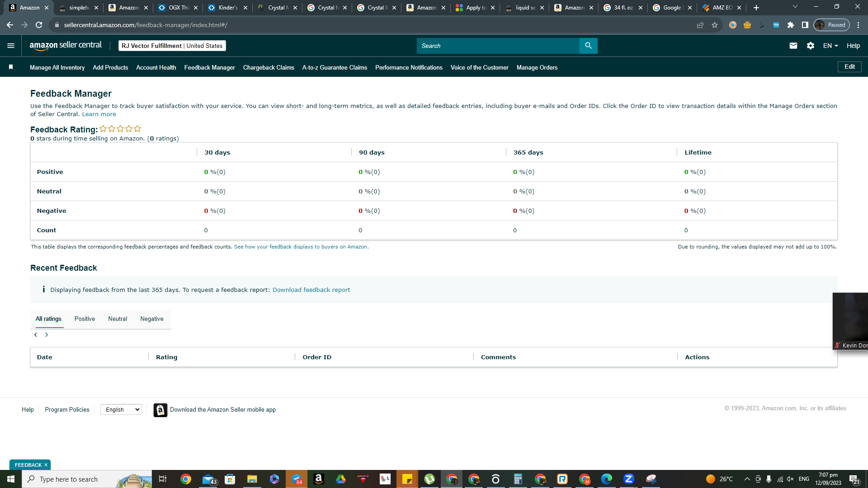The height and width of the screenshot is (488, 868).
Task: Switch to the Apply to browser tab
Action: pos(476,8)
